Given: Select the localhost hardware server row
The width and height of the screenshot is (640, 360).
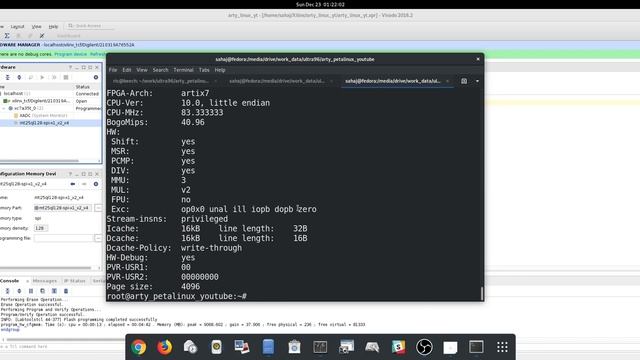Looking at the screenshot, I should point(51,93).
